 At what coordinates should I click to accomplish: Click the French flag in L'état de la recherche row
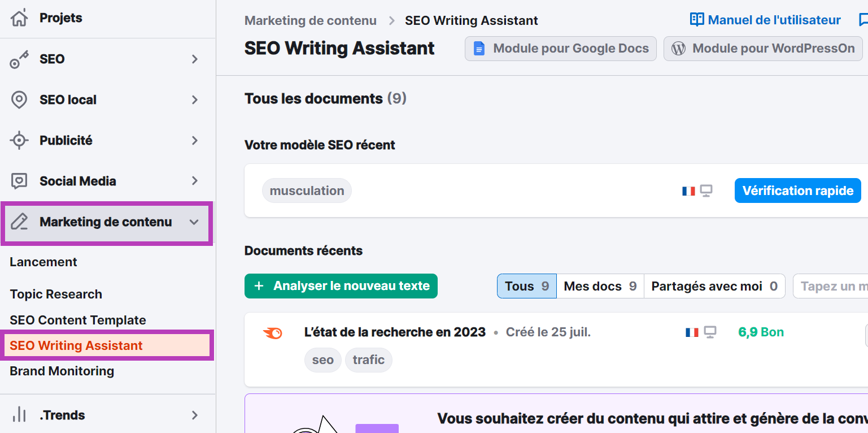click(x=692, y=332)
